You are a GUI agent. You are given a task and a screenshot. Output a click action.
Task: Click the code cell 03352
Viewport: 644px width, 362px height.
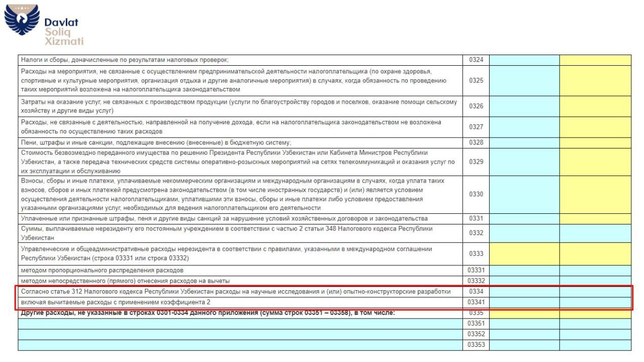[x=476, y=334]
